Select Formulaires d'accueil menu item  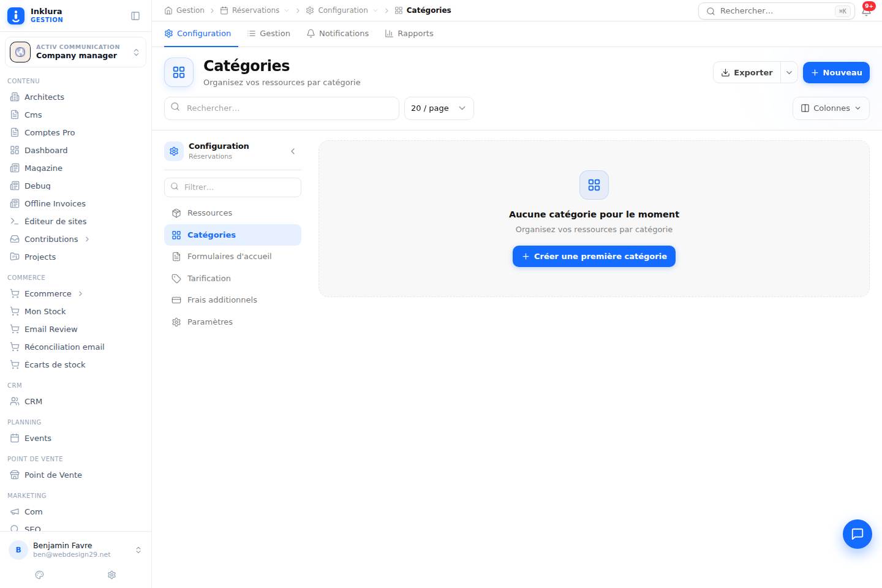point(233,257)
